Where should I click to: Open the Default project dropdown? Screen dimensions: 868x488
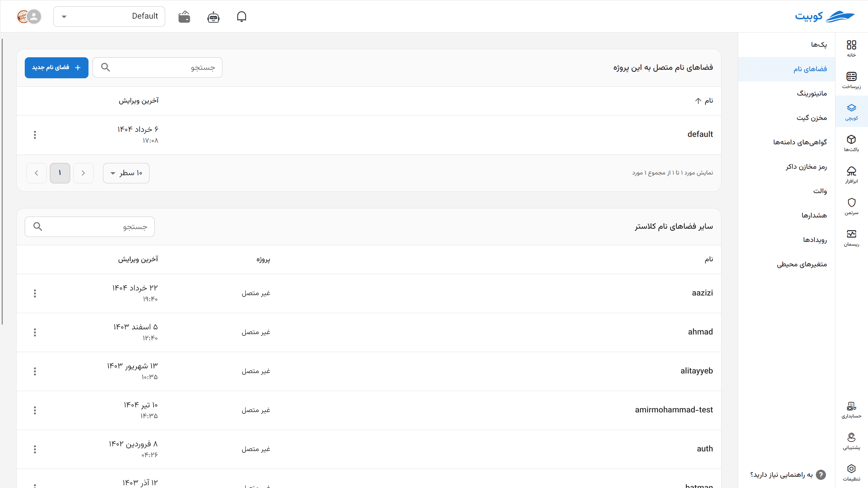(x=109, y=16)
